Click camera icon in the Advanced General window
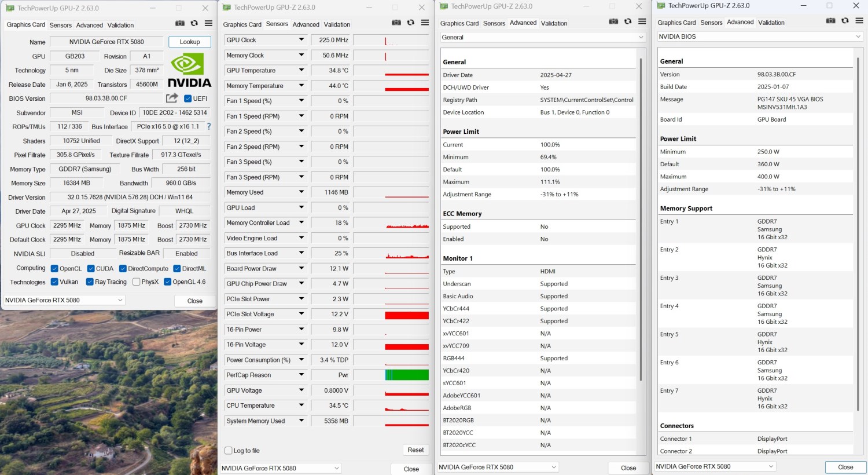868x475 pixels. click(613, 21)
